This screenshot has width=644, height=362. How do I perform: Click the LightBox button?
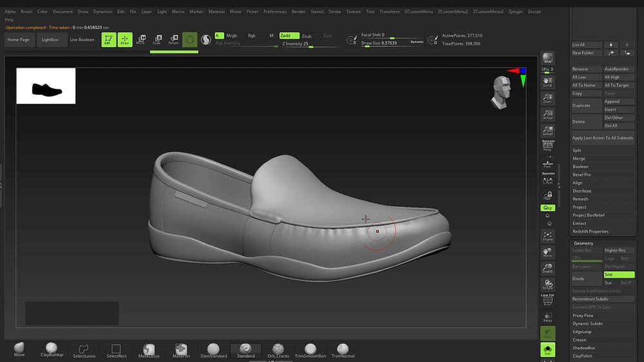click(50, 40)
